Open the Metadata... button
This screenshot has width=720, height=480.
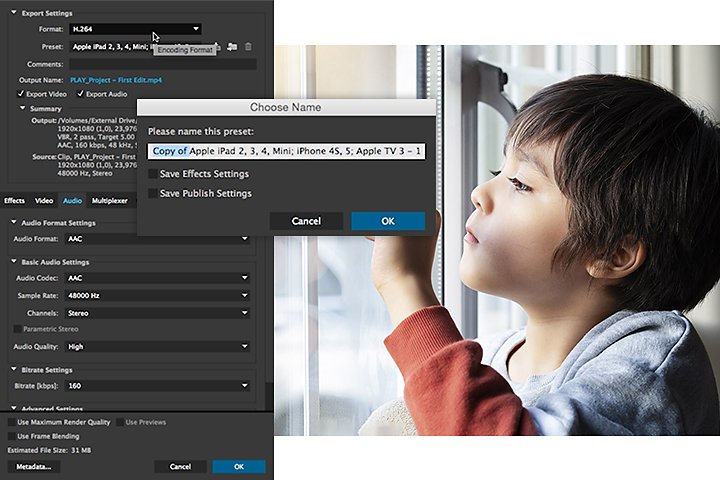(x=34, y=467)
